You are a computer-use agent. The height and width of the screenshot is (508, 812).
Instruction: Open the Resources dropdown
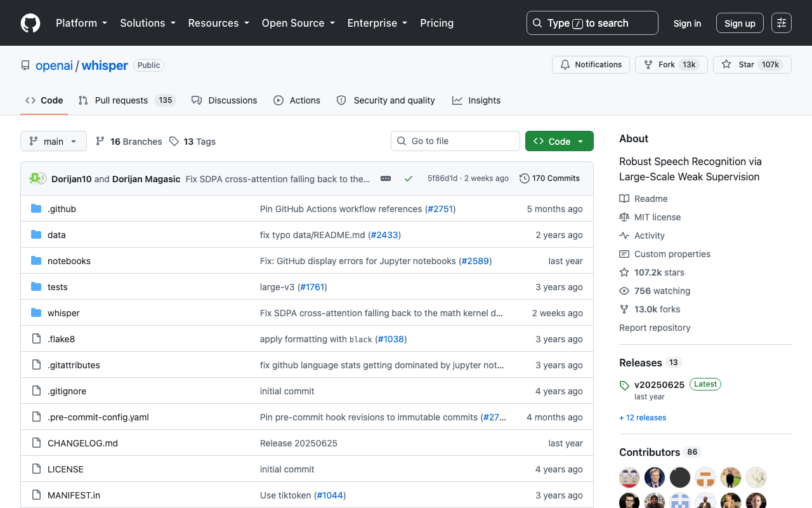218,23
